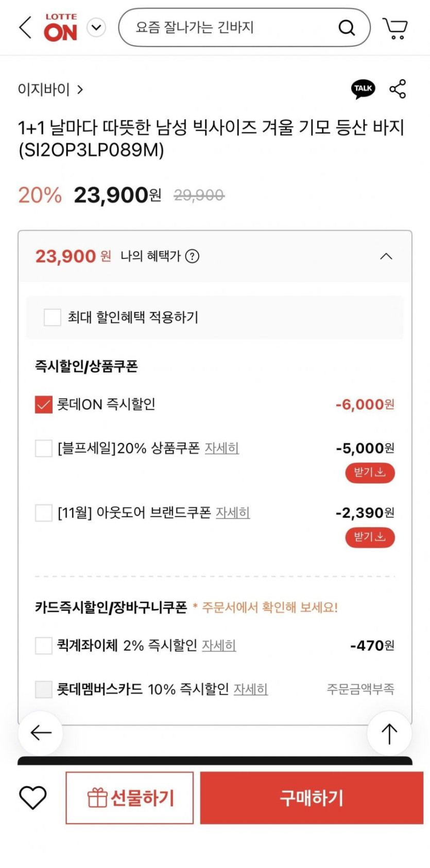Screen dimensions: 430x868
Task: Open the Lotte ON home logo
Action: [x=61, y=28]
